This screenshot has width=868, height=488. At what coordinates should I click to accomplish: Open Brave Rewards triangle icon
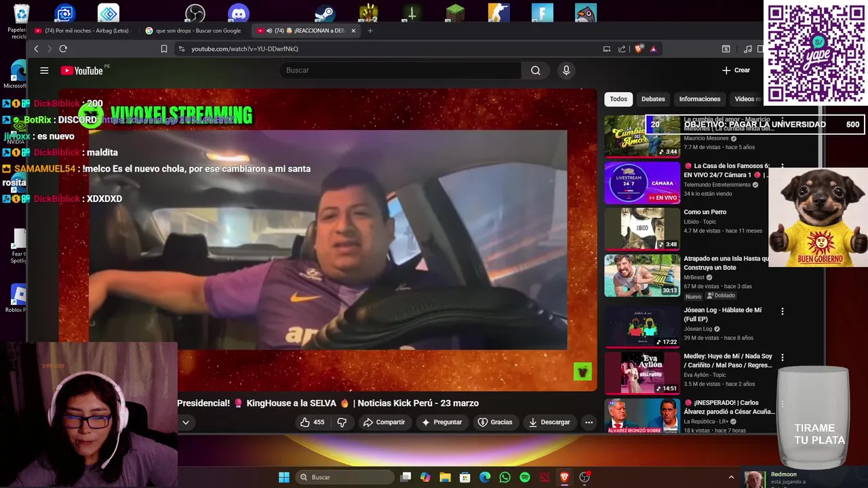pos(653,49)
